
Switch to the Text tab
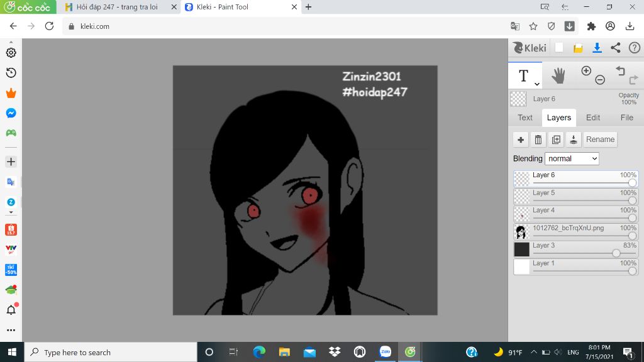coord(525,118)
